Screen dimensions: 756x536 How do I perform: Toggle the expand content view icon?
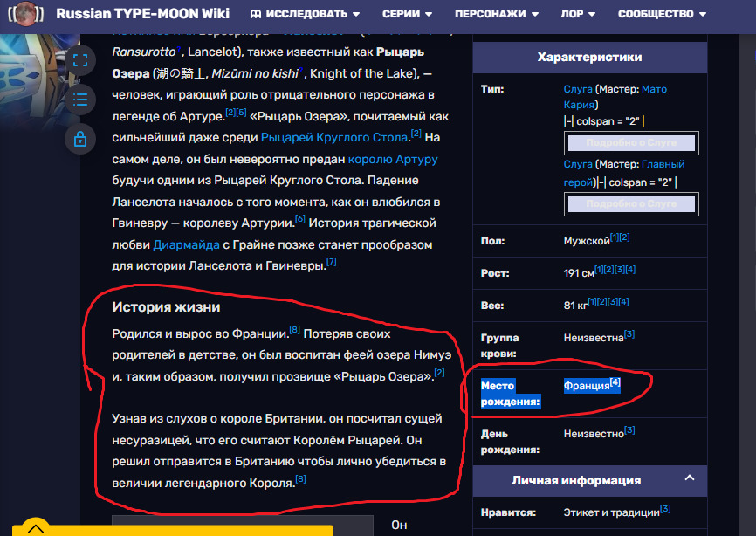80,60
